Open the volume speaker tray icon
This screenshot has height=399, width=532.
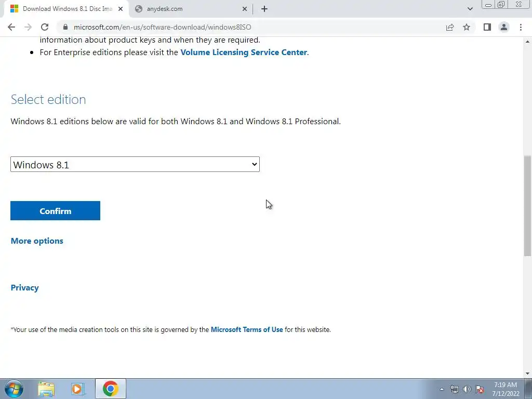[x=467, y=389]
